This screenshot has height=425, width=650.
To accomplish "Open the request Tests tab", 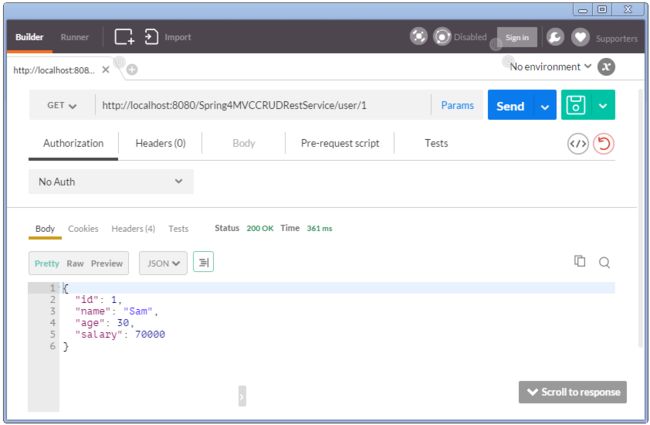I will coord(436,143).
